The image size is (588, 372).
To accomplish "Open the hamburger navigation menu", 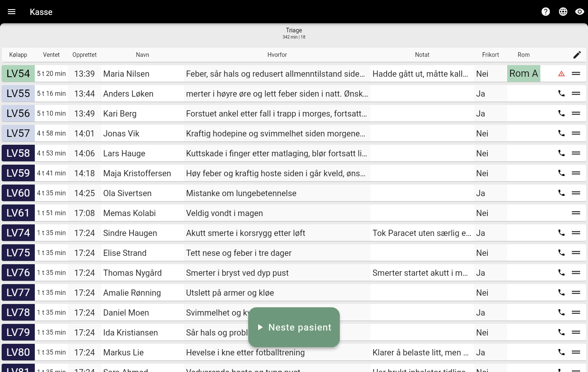I will [x=12, y=12].
